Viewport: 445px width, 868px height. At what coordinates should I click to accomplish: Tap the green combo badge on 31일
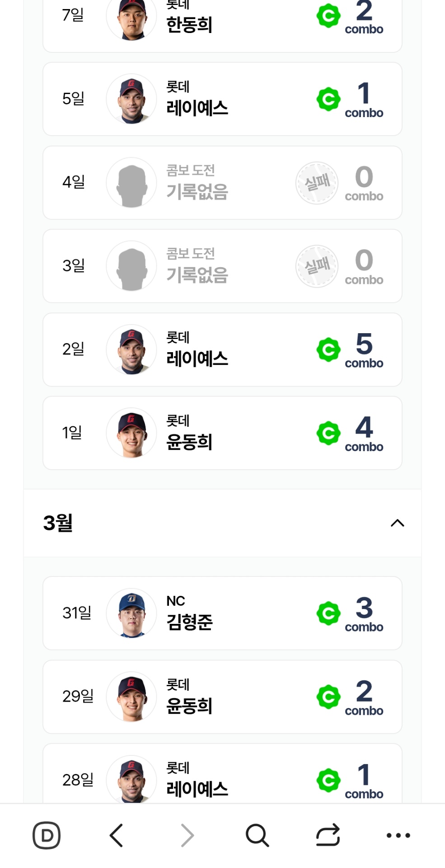coord(328,613)
